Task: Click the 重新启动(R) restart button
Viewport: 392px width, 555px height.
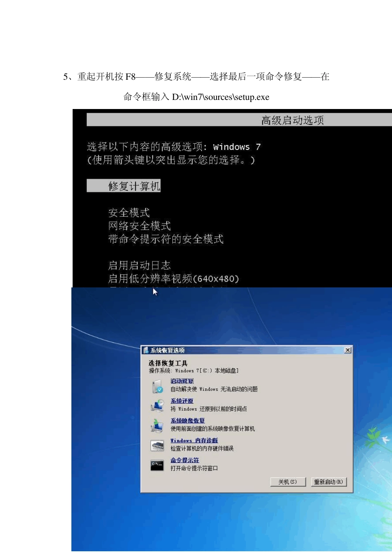Action: point(329,481)
